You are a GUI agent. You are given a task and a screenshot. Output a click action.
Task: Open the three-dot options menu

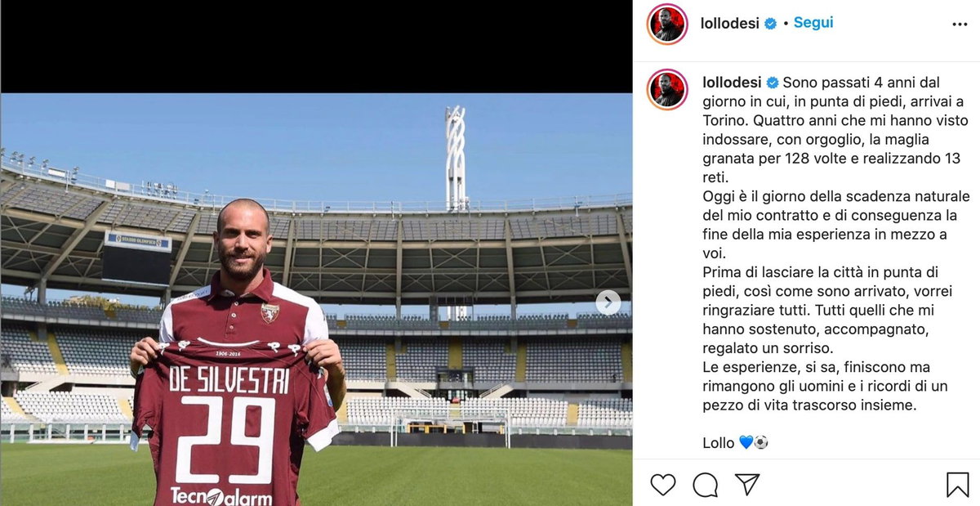960,24
